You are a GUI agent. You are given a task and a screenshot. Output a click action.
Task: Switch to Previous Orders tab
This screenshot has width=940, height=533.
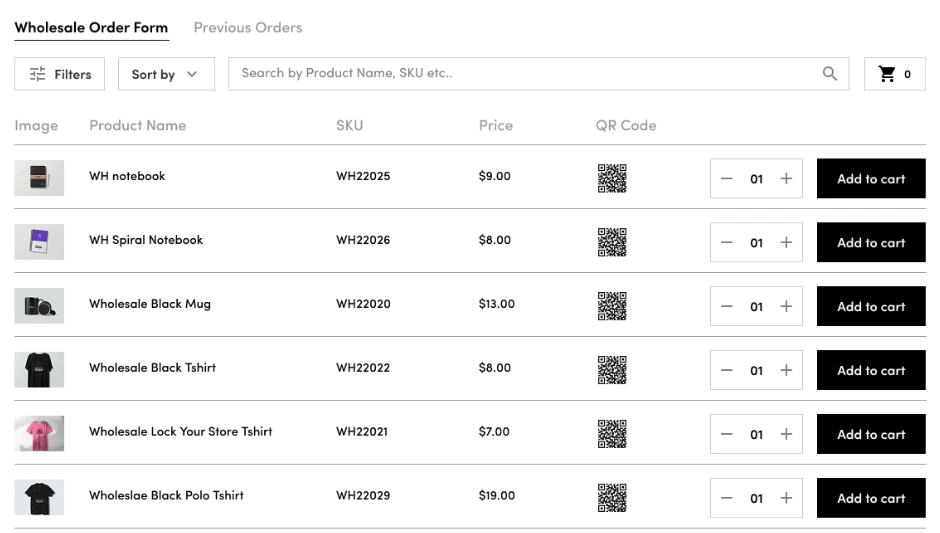pyautogui.click(x=248, y=28)
